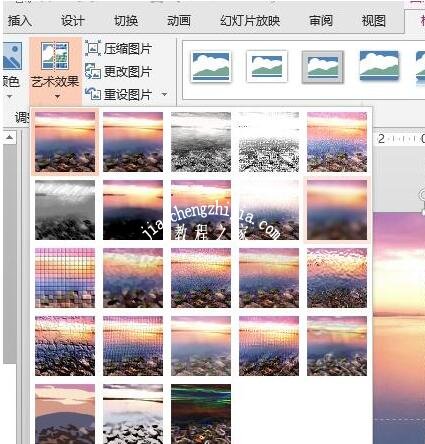Select the second effect in fourth row
425x444 pixels.
tap(133, 346)
